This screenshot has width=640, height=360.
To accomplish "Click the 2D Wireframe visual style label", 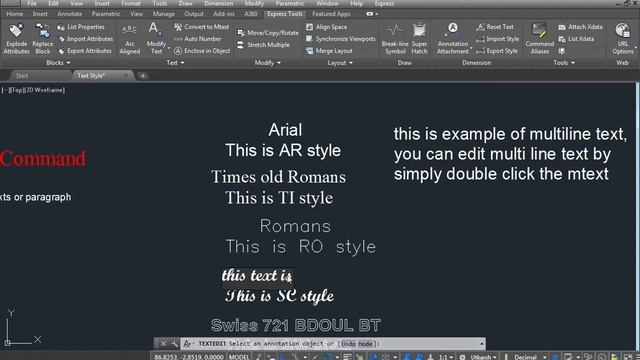I will [44, 90].
